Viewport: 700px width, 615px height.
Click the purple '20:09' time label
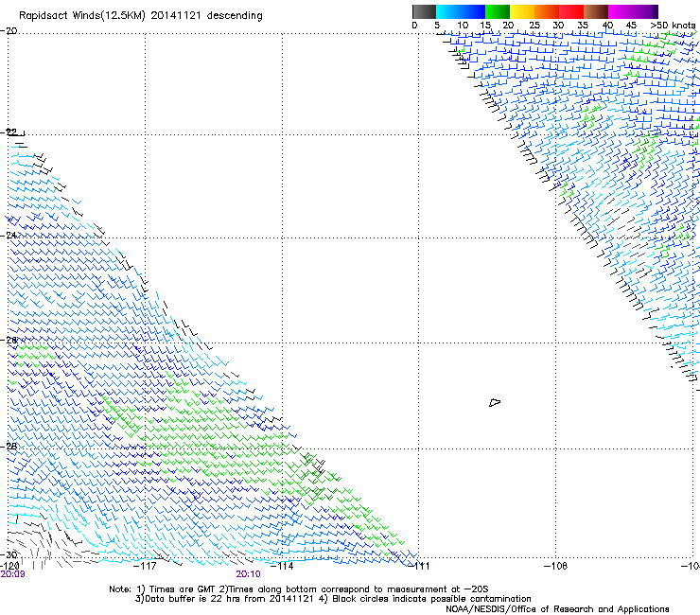(12, 574)
